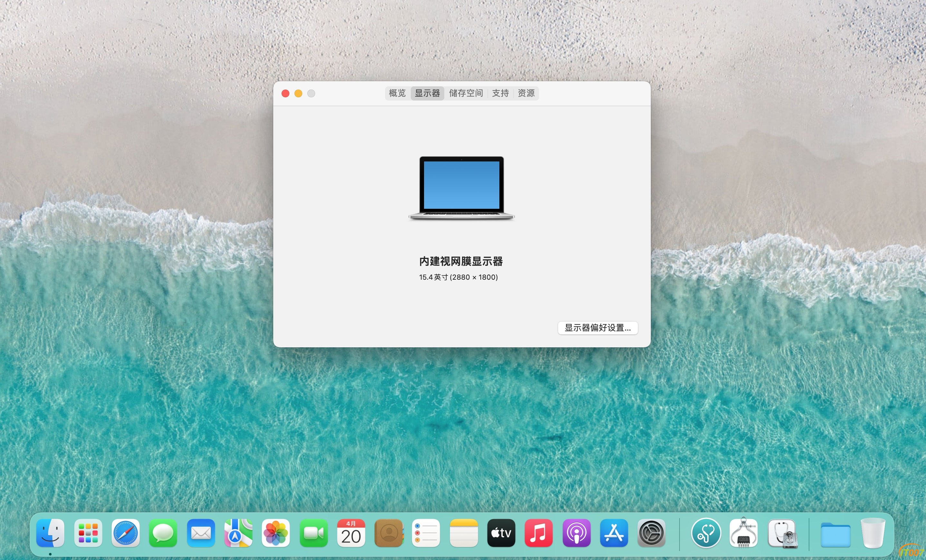Open the 资源 tab
This screenshot has height=560, width=926.
(x=526, y=93)
